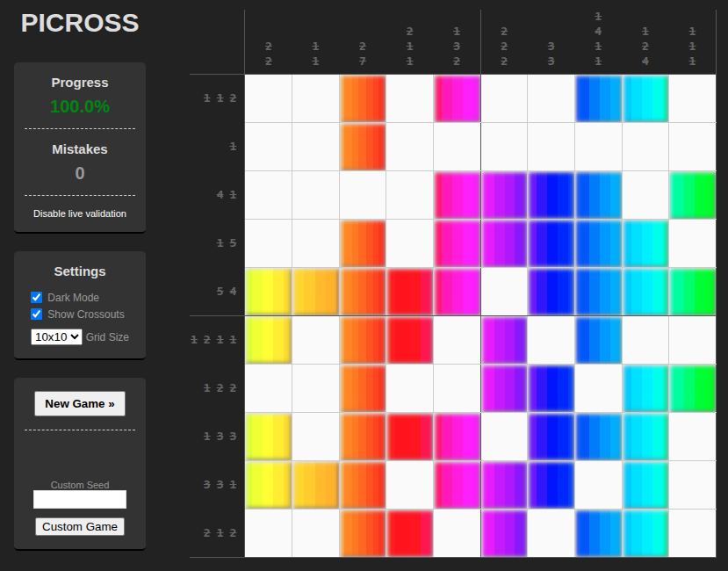Select the magenta cell in row clued '1 3 3'

pyautogui.click(x=457, y=437)
